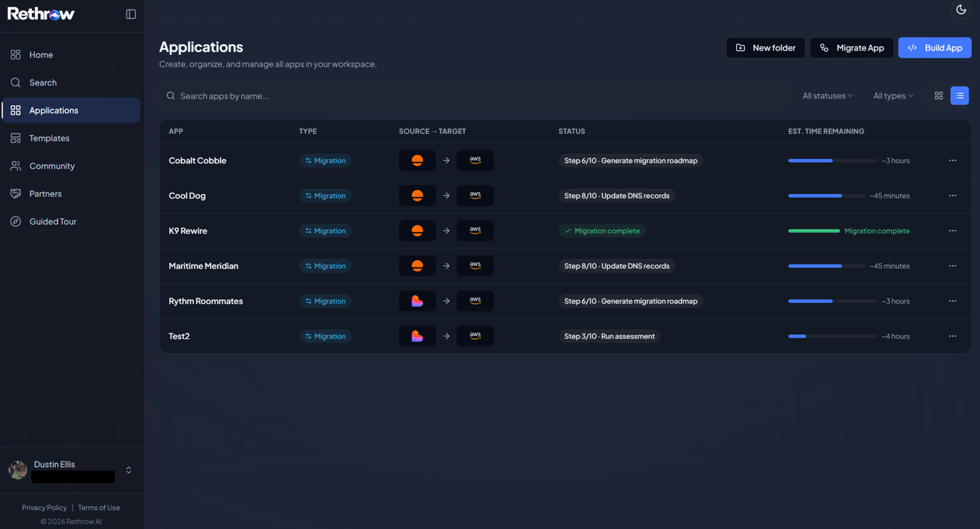Open more options for K9 Rewire
Image resolution: width=980 pixels, height=529 pixels.
953,230
